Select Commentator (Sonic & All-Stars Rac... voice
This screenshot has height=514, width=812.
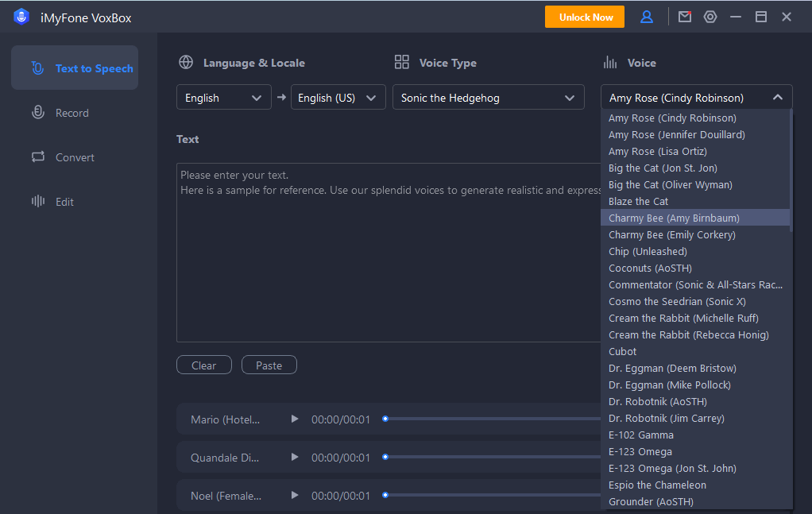[695, 284]
